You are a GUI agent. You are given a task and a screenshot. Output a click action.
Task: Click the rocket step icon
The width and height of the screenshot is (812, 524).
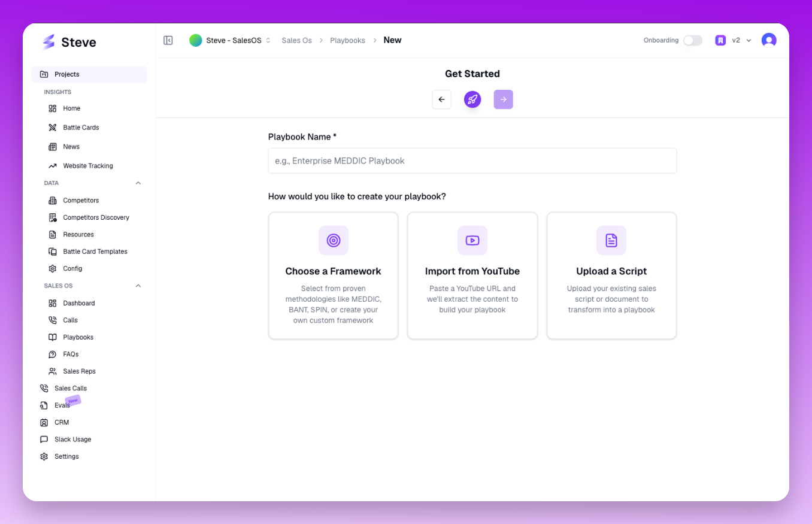[472, 99]
